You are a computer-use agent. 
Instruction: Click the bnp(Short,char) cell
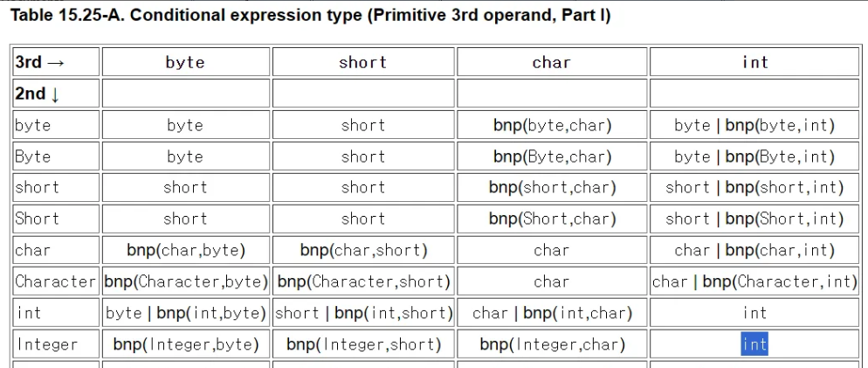pyautogui.click(x=551, y=219)
